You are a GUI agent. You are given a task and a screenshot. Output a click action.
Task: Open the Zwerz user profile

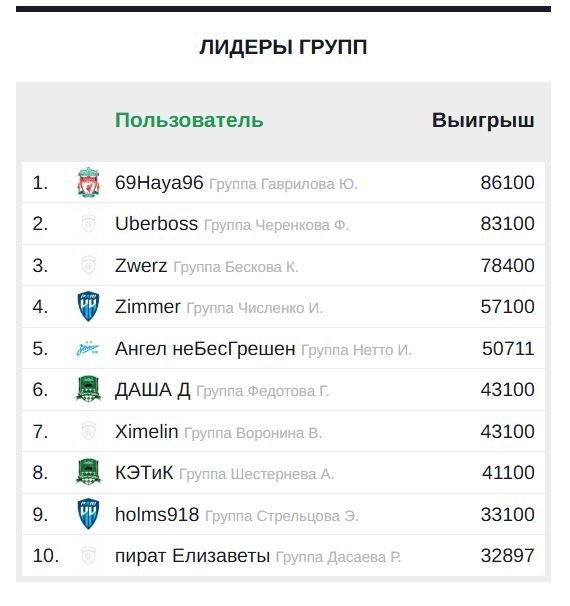coord(141,266)
